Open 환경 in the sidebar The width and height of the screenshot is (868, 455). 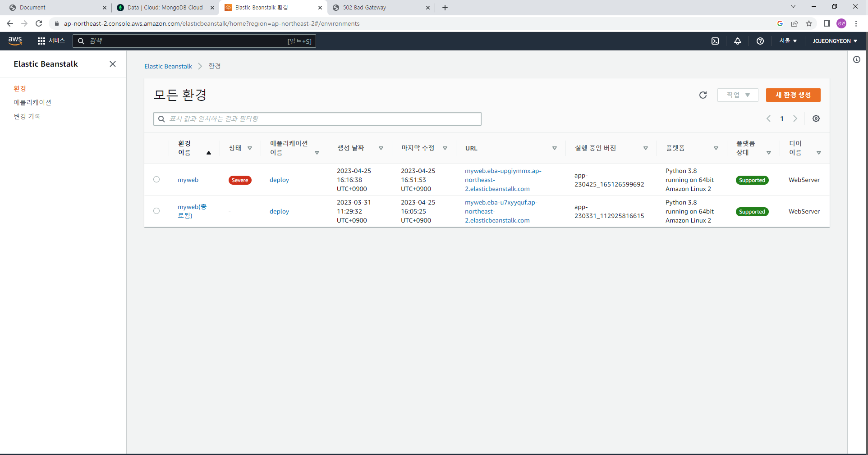coord(20,89)
